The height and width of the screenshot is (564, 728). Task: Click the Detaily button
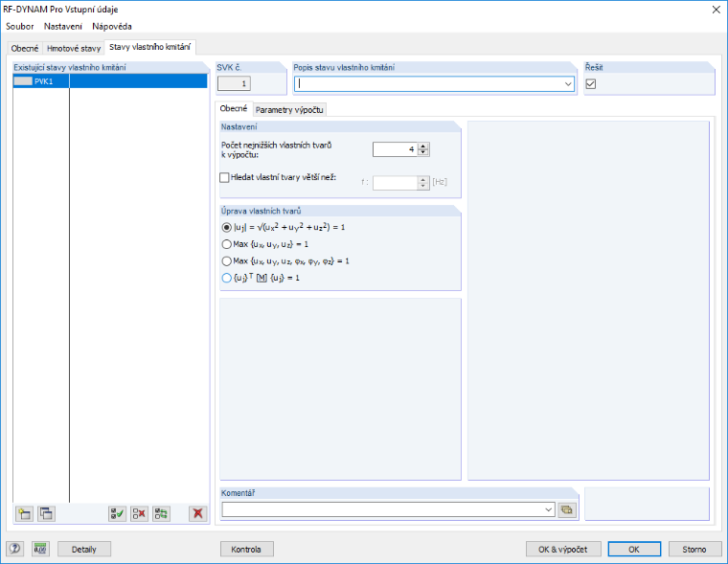coord(84,549)
